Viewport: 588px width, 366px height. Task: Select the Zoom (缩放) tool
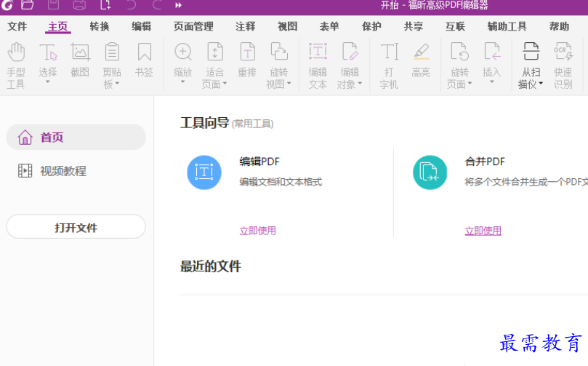tap(183, 60)
